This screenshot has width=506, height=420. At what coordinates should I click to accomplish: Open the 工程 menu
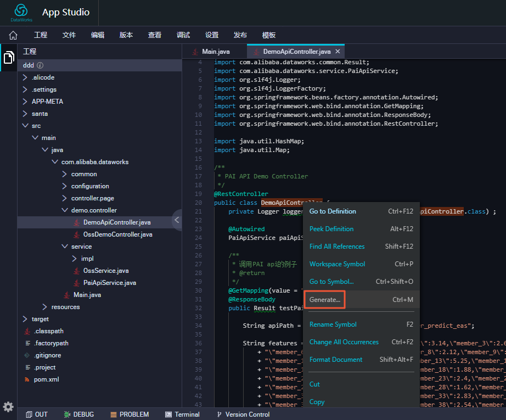[41, 35]
